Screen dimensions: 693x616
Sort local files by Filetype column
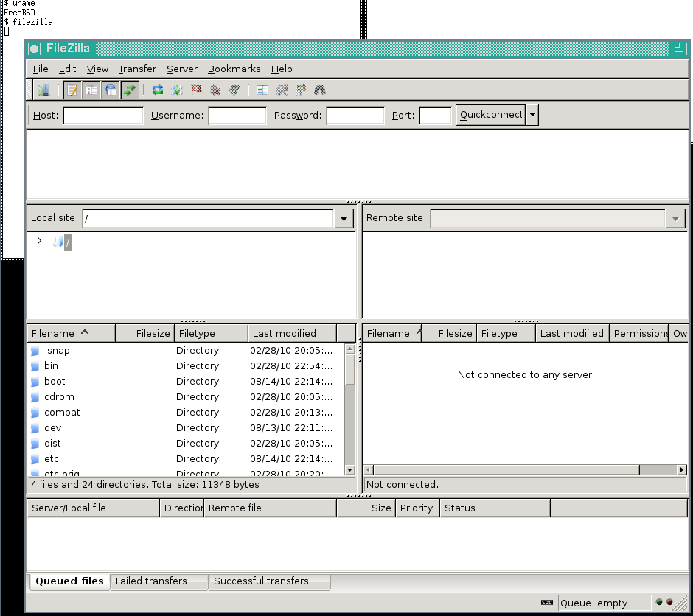211,333
